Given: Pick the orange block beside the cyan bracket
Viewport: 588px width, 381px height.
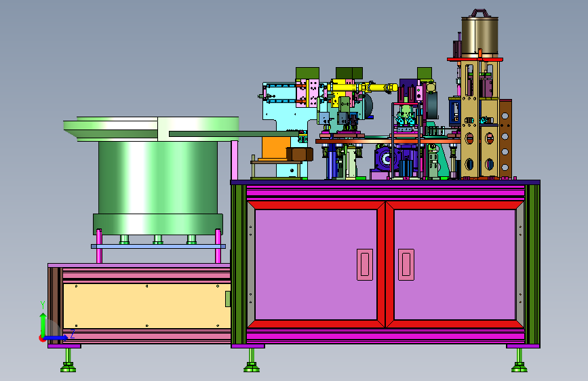Looking at the screenshot, I should click(x=276, y=148).
